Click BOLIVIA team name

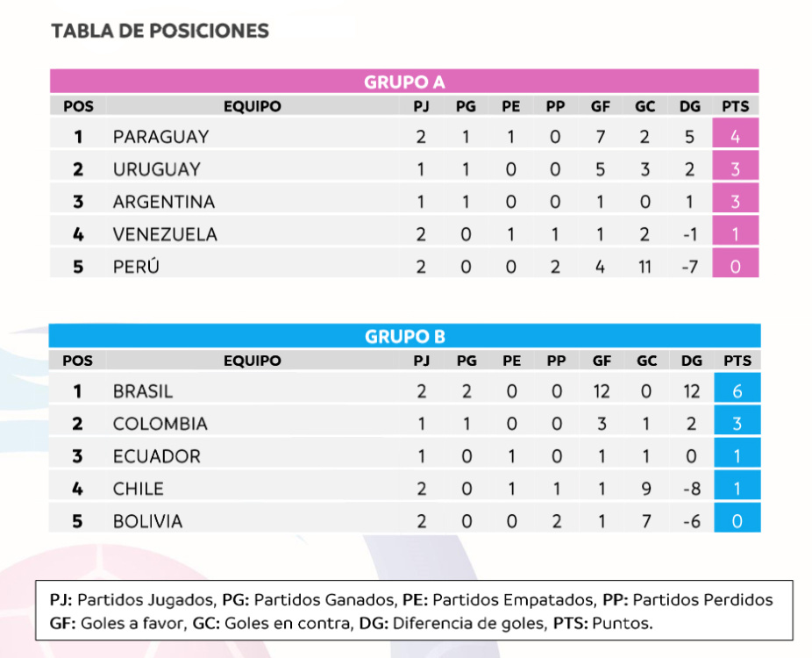coord(147,521)
